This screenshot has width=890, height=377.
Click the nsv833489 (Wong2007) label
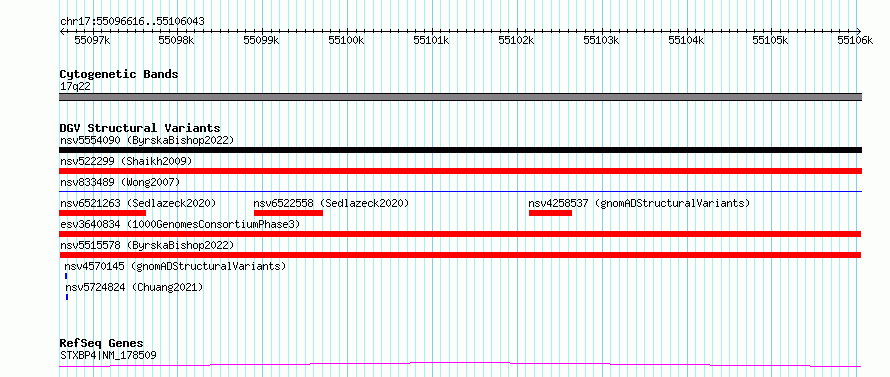[120, 182]
